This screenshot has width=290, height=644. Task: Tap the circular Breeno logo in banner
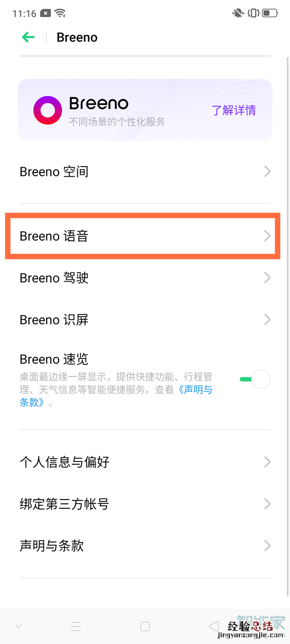48,110
